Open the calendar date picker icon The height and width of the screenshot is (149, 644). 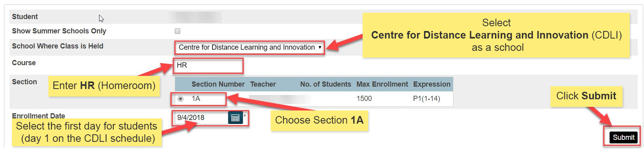[235, 118]
